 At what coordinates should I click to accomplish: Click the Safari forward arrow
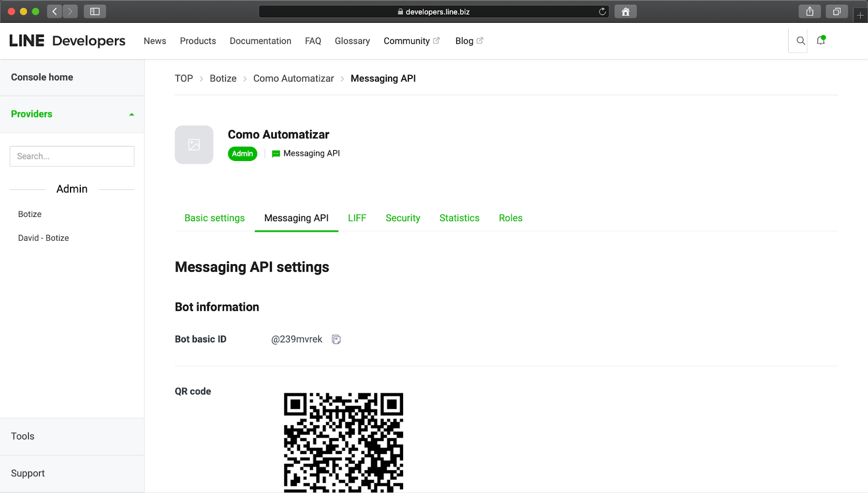(70, 11)
